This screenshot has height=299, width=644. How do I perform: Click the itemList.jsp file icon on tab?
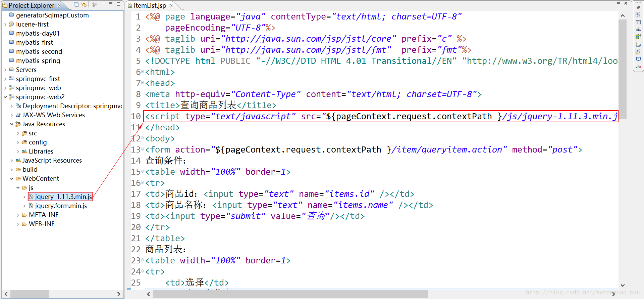130,5
